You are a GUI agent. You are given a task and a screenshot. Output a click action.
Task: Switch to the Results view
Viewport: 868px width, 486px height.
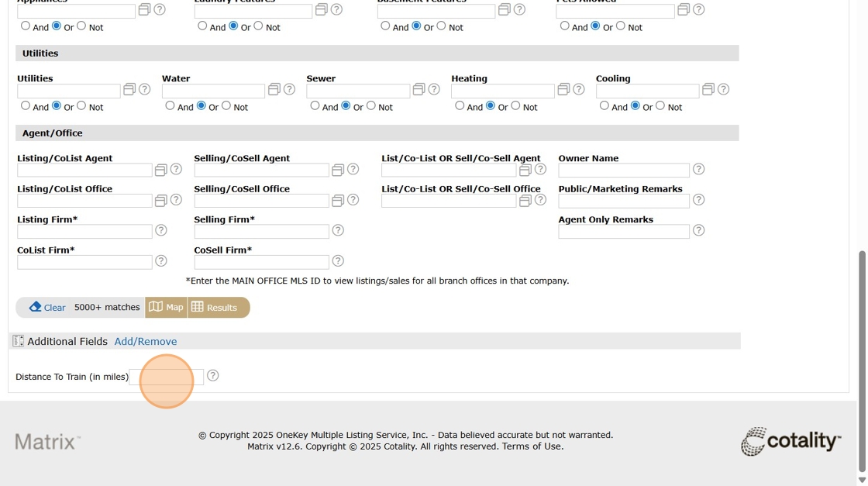(x=215, y=308)
